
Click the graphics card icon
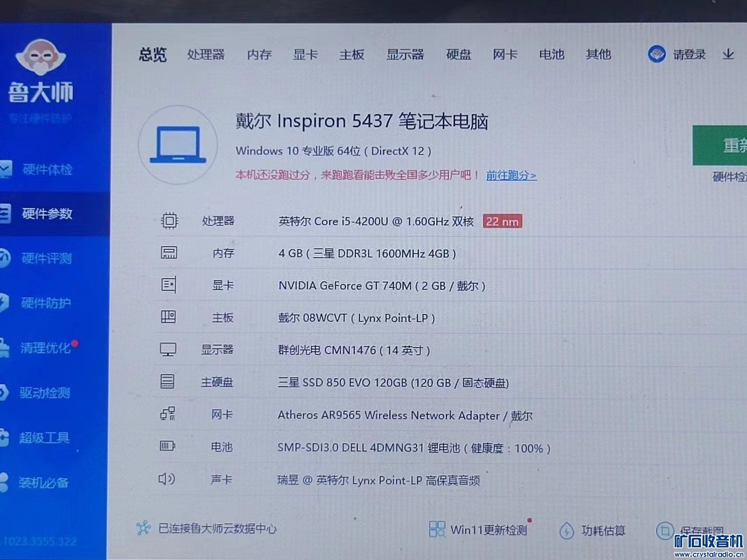[x=169, y=285]
